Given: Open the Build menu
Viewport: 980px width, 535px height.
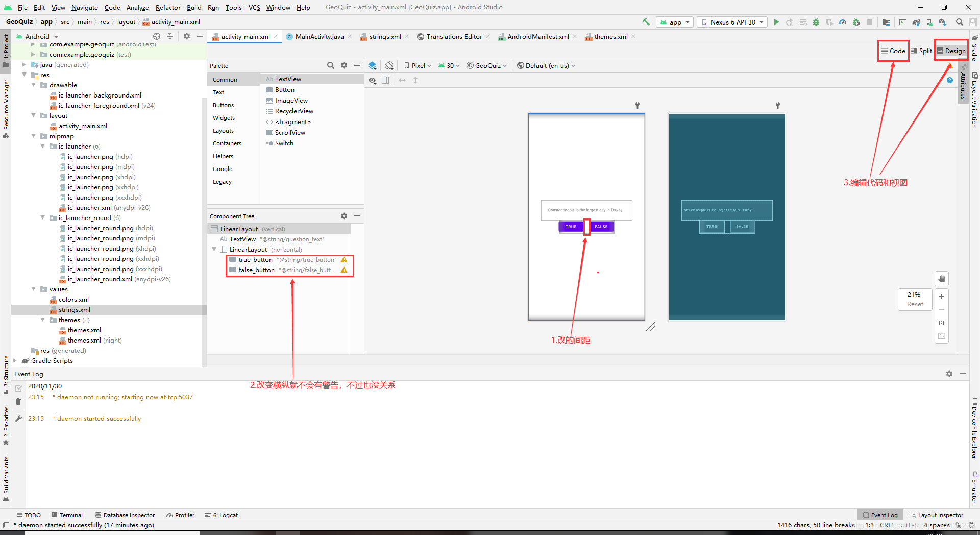Looking at the screenshot, I should click(194, 7).
